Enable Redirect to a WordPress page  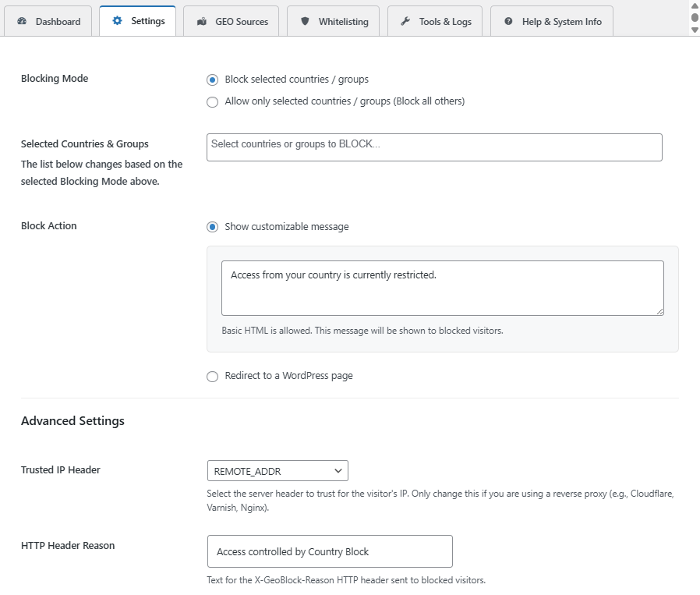click(212, 377)
